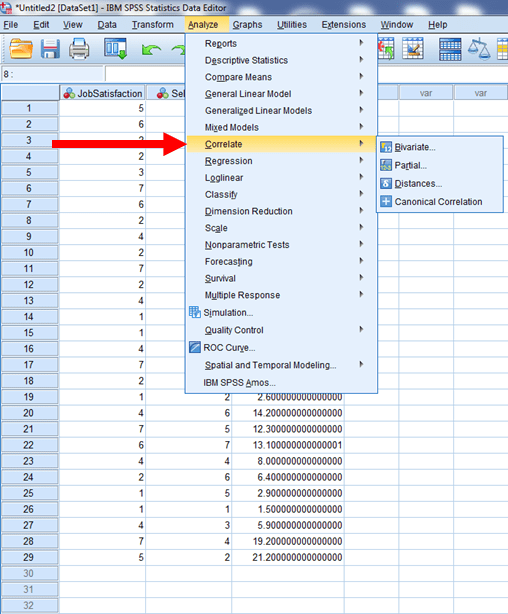Click the Partial correlation icon
508x614 pixels.
(x=386, y=165)
